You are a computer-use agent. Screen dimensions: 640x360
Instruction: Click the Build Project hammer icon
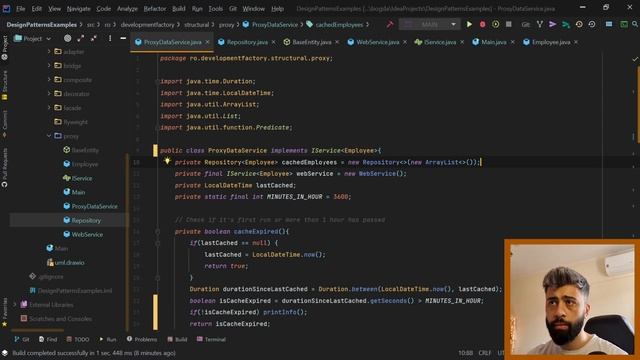tap(390, 24)
